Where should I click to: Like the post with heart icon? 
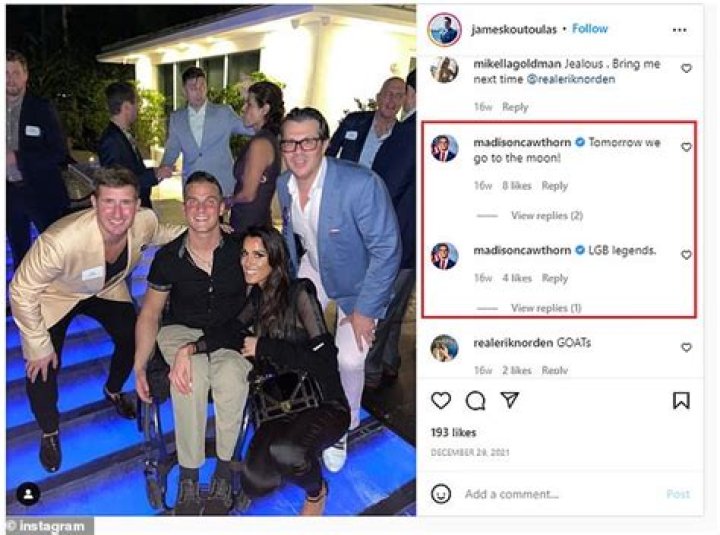coord(441,400)
